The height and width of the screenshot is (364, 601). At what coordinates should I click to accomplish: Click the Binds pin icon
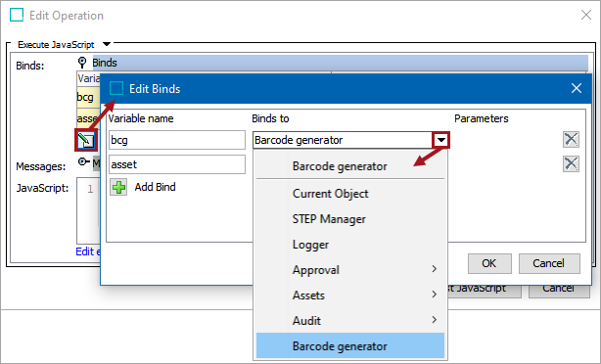coord(82,62)
